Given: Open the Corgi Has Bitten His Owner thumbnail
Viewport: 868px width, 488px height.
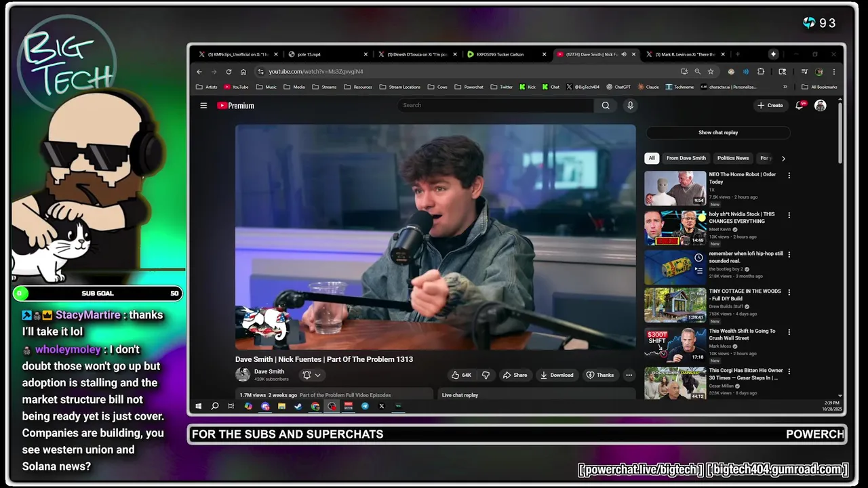Looking at the screenshot, I should click(675, 384).
